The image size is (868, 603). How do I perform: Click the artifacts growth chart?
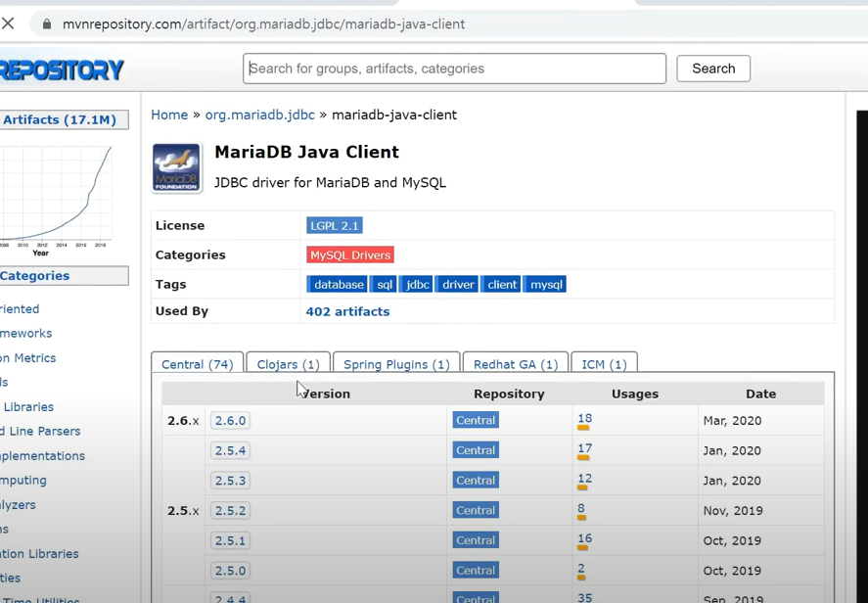[56, 199]
